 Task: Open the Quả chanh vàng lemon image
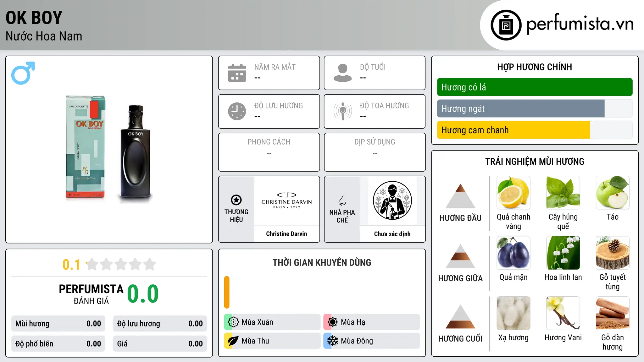(x=514, y=193)
